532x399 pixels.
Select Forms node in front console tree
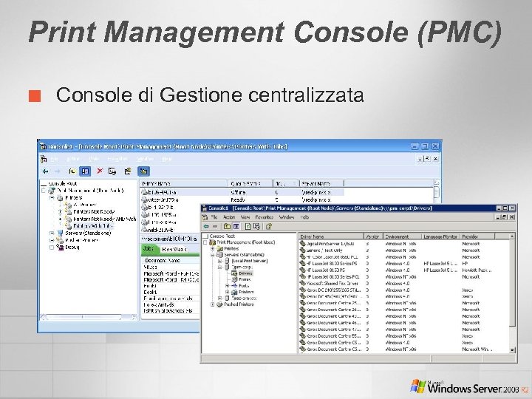245,279
